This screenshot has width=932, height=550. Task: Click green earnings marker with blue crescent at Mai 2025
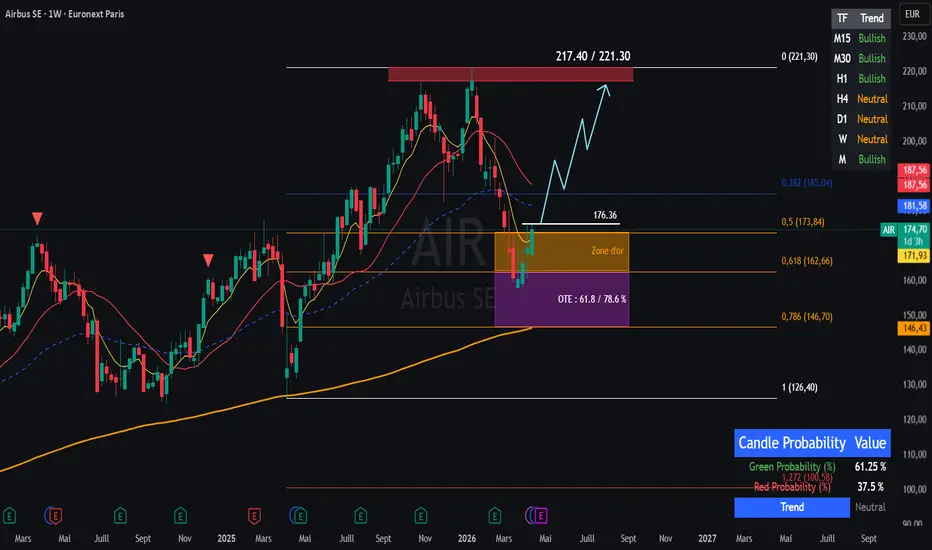(x=299, y=515)
